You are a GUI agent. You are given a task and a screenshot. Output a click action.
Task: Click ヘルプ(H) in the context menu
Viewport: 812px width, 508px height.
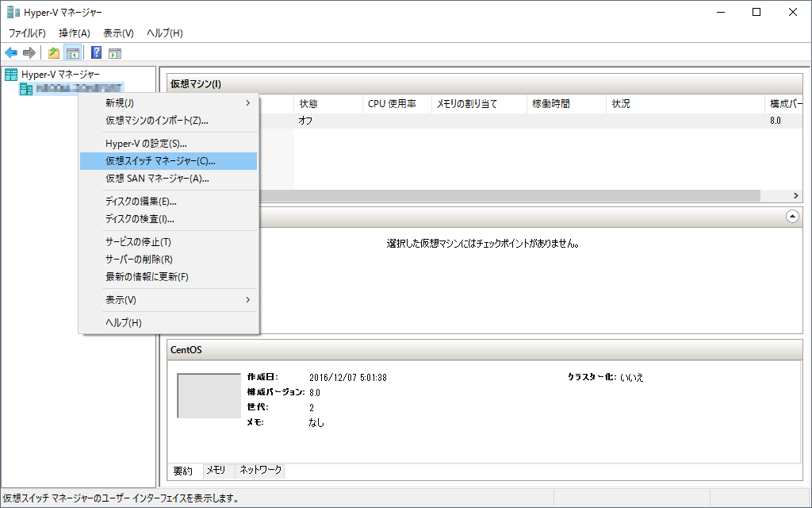click(168, 323)
